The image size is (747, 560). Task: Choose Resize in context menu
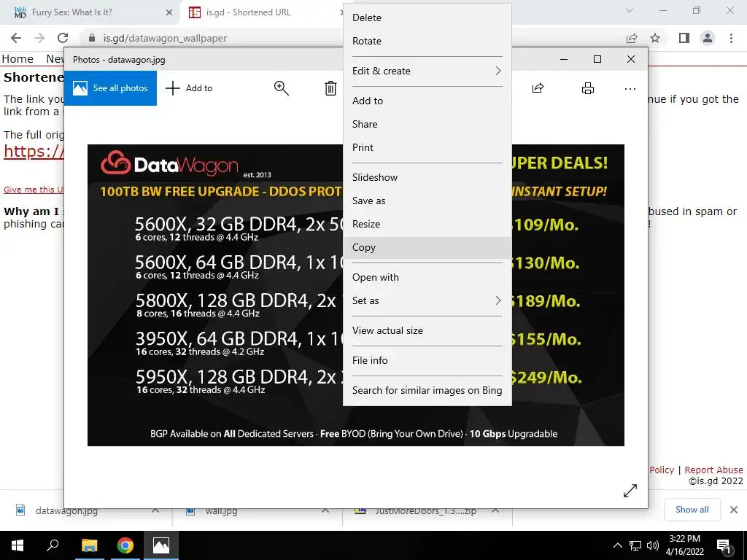pyautogui.click(x=427, y=225)
